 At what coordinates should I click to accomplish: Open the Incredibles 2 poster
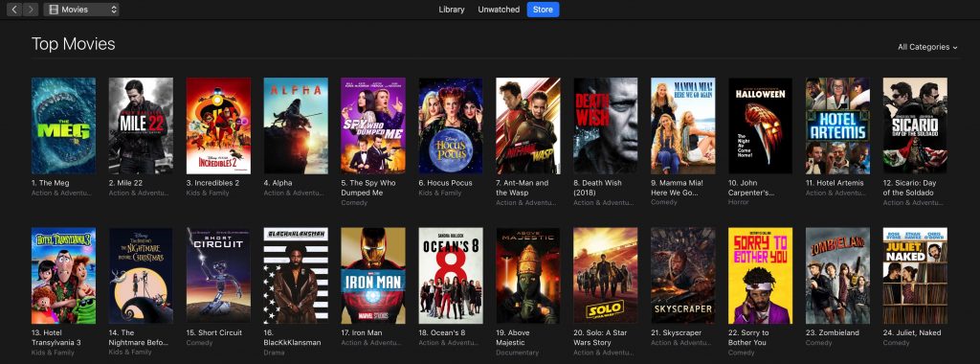pos(218,125)
